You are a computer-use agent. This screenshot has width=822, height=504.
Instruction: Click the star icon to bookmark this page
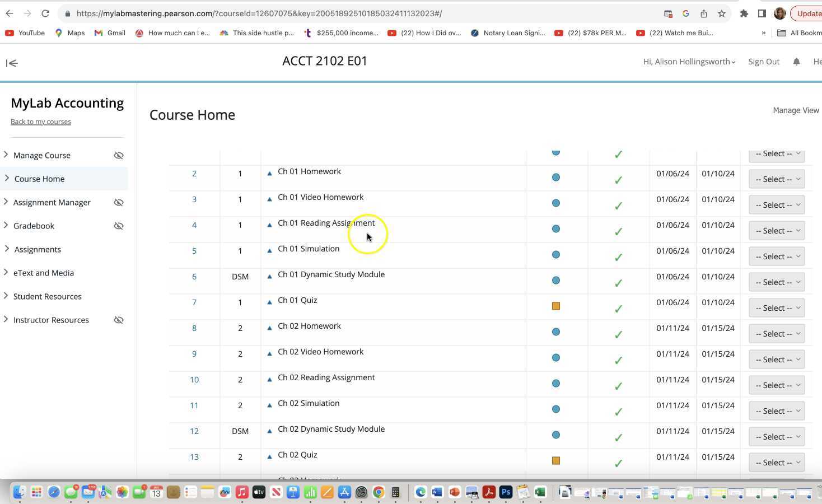(x=721, y=13)
